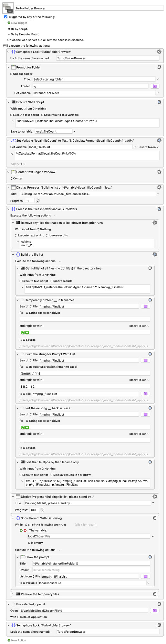Open the 'all of the following are true' popup
Viewport: 166px width, 644px height.
45,525
